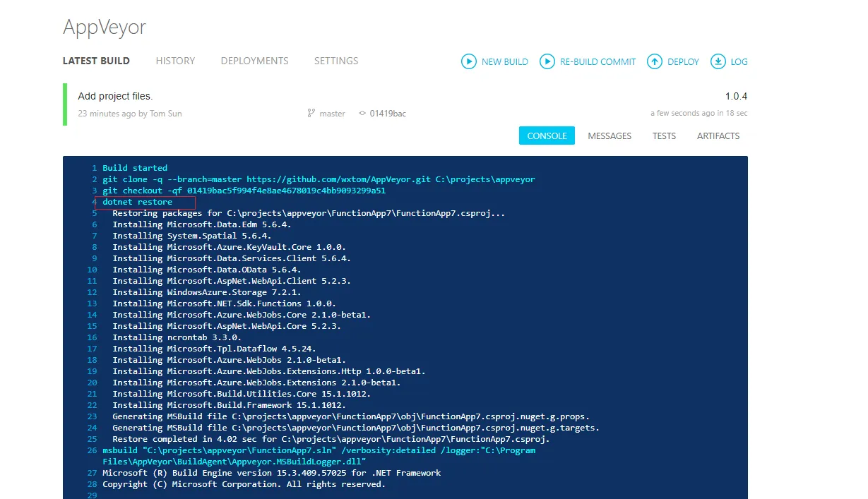Click the New Build play icon
Image resolution: width=868 pixels, height=499 pixels.
(469, 61)
